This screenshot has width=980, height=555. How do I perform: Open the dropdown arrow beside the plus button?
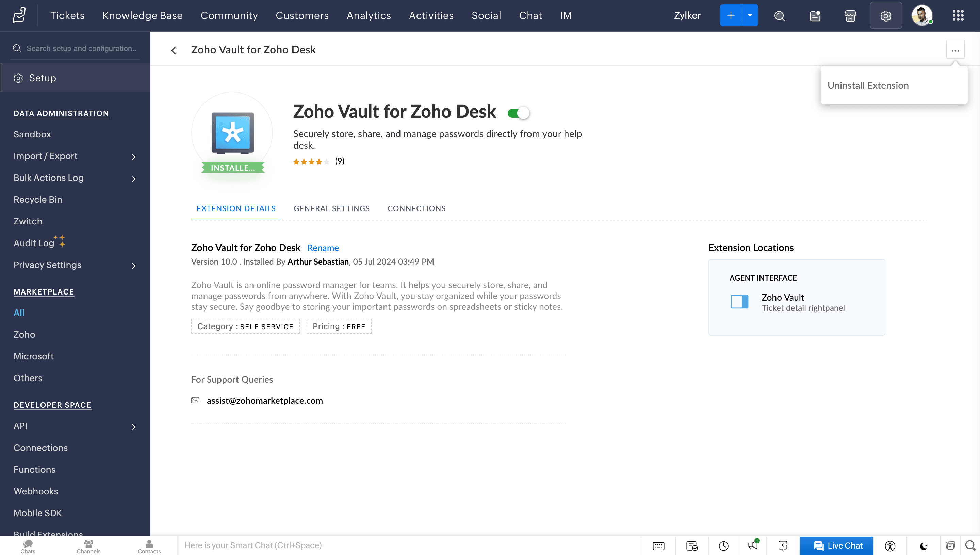[x=750, y=15]
